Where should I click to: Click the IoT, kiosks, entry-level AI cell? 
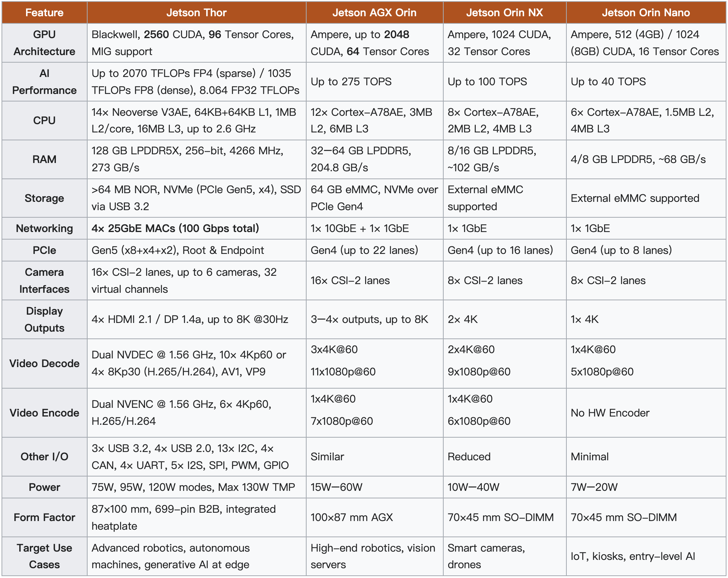coord(632,556)
